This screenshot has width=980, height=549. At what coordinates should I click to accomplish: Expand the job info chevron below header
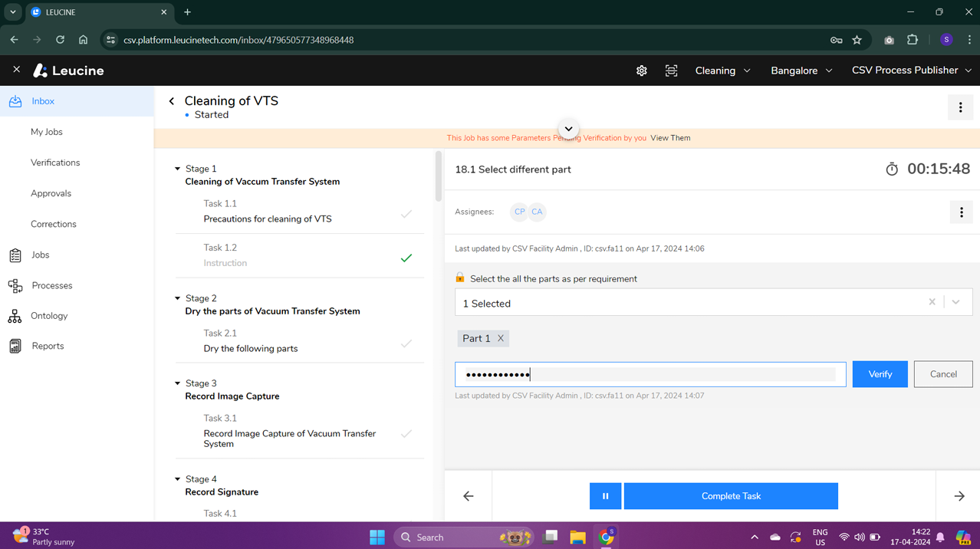pyautogui.click(x=568, y=129)
